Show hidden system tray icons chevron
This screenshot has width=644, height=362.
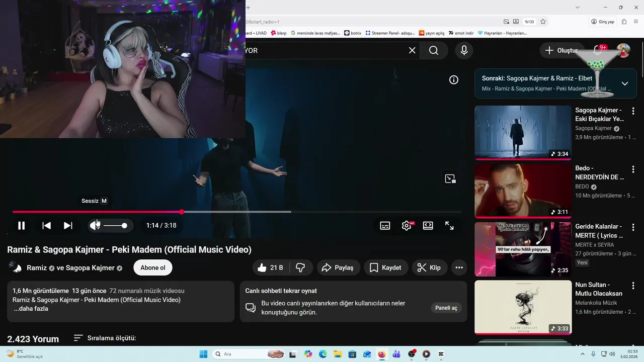583,354
